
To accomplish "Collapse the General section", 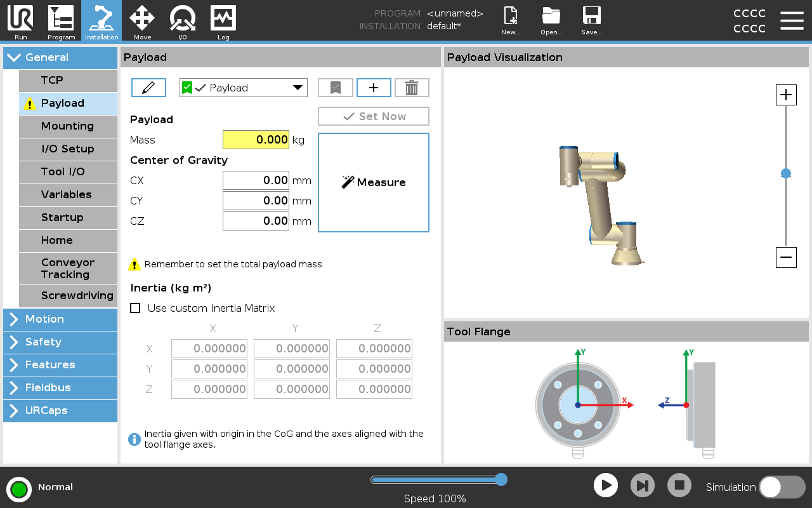I will point(60,57).
